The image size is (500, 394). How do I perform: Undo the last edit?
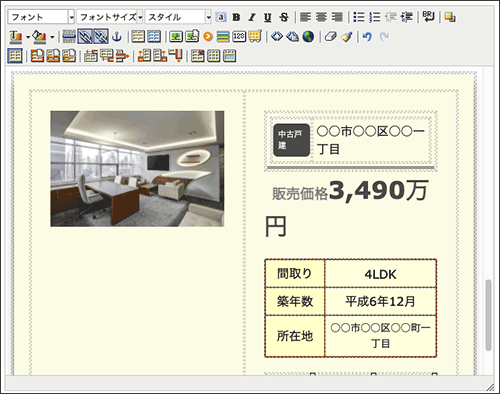coord(367,37)
